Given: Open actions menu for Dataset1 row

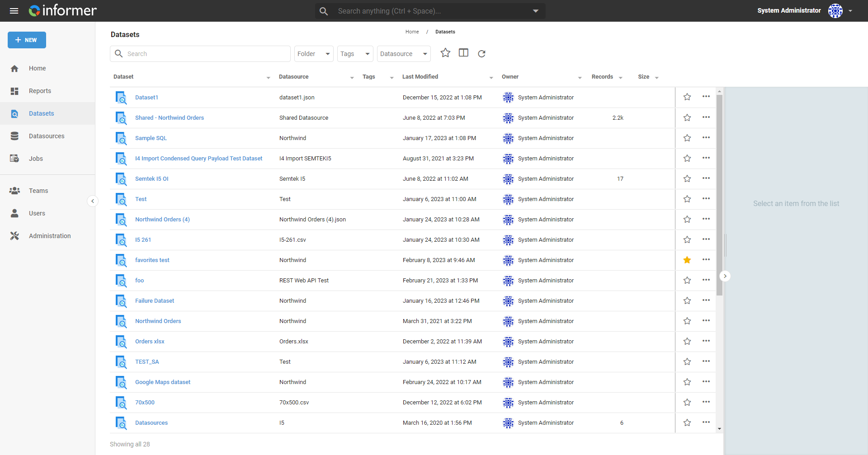Looking at the screenshot, I should [706, 97].
